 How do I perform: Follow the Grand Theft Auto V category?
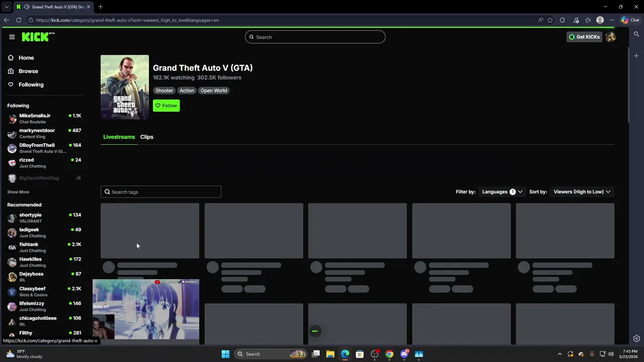166,106
